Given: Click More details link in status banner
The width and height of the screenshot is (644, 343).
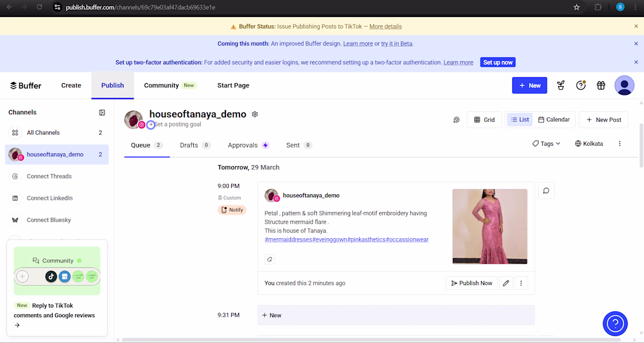Looking at the screenshot, I should tap(386, 26).
